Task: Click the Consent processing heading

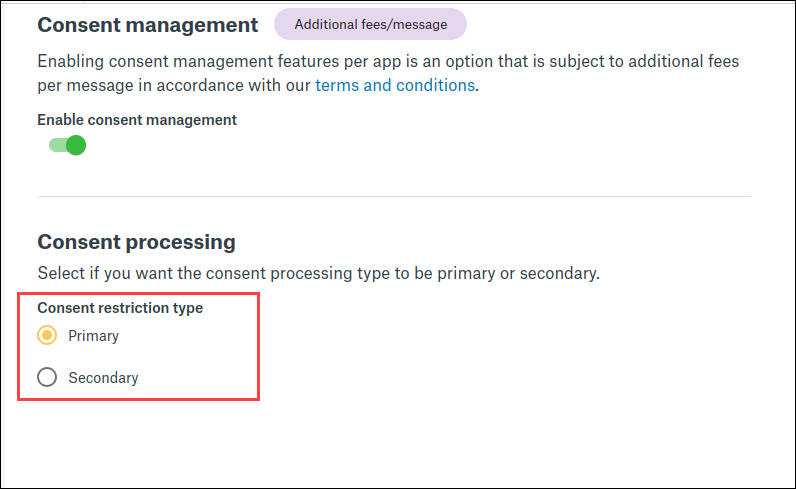Action: point(136,242)
